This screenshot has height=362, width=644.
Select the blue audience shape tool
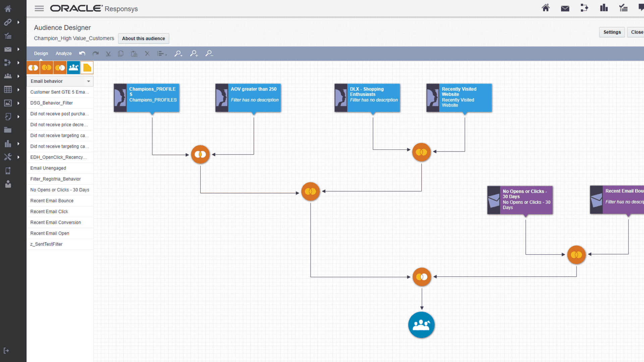point(73,67)
